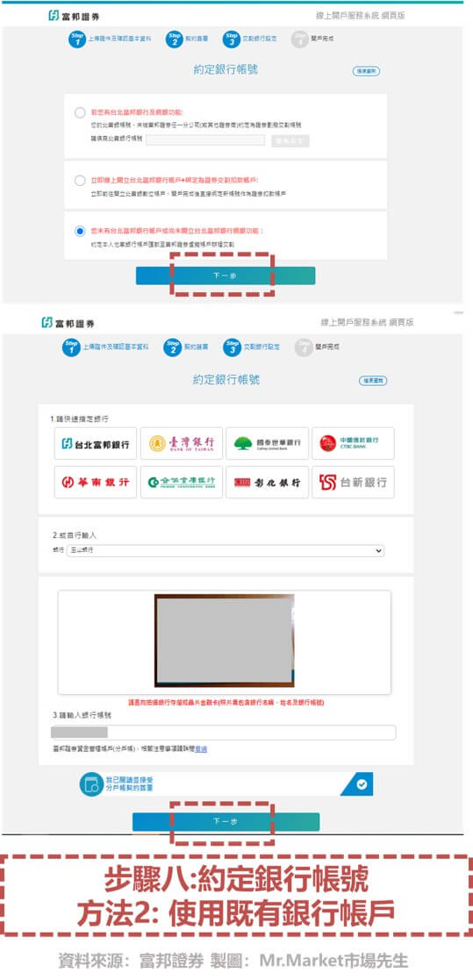The width and height of the screenshot is (473, 980).
Task: Select Step 2 circle on radio-option page
Action: tap(175, 39)
